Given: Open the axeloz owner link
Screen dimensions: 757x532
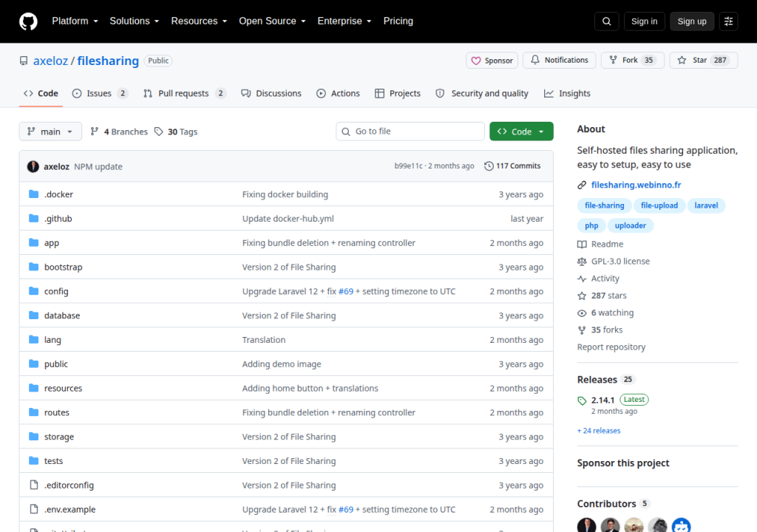Looking at the screenshot, I should point(51,61).
